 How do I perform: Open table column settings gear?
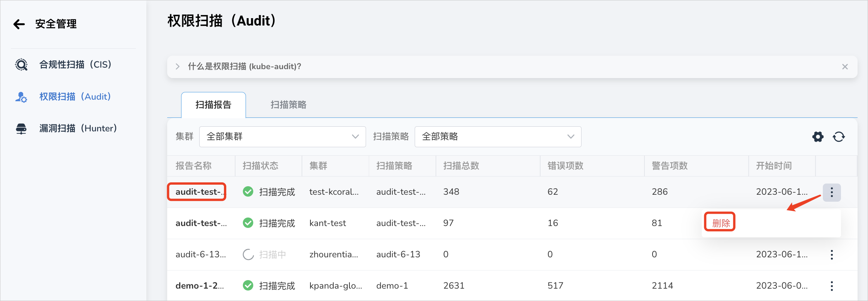[x=818, y=137]
